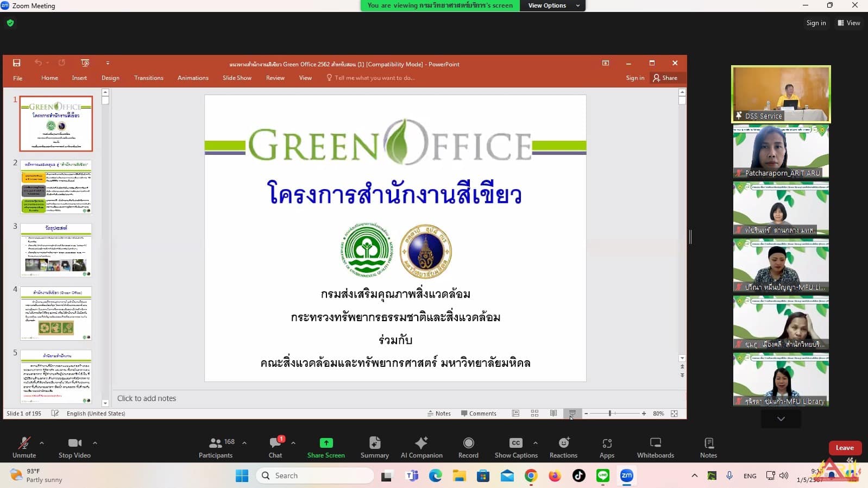Click spell check icon in status bar
The height and width of the screenshot is (488, 868).
55,414
